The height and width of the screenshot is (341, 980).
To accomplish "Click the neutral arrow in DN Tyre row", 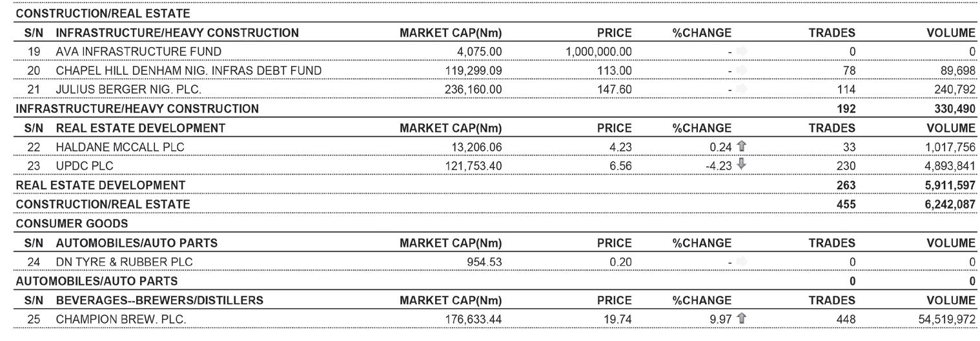I will click(740, 262).
